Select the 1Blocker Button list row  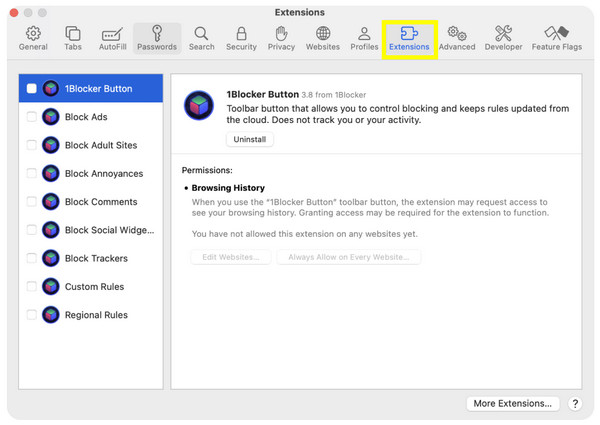[x=91, y=88]
